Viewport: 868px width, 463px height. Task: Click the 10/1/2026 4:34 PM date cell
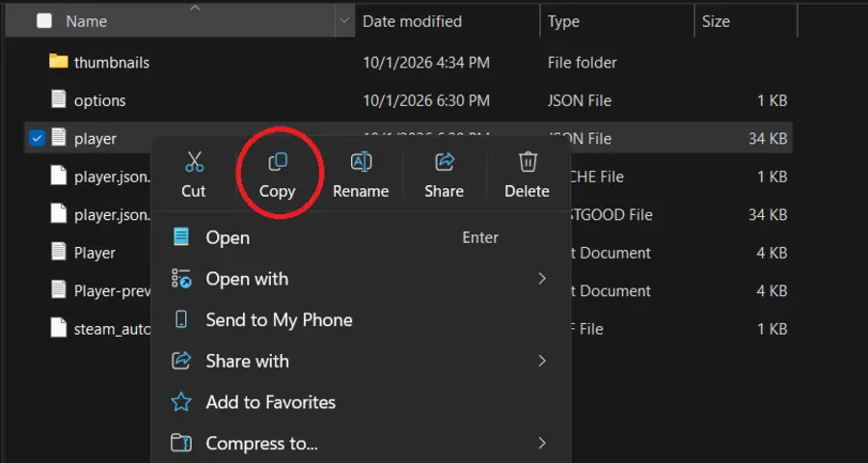pyautogui.click(x=426, y=63)
